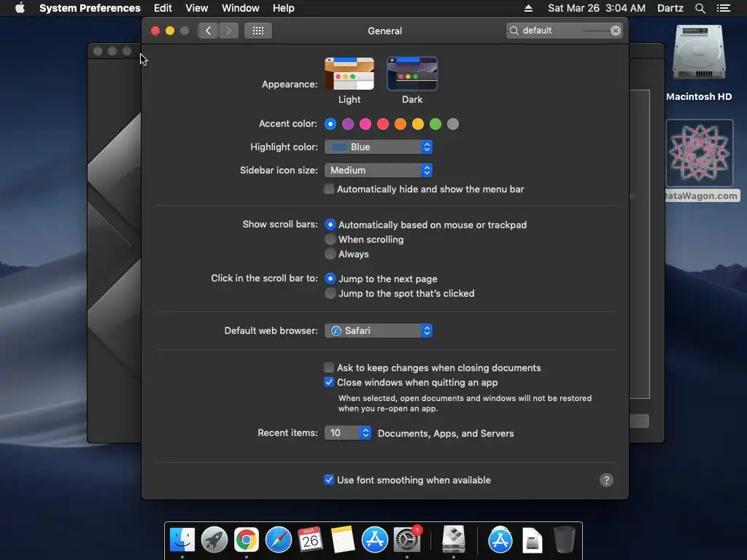This screenshot has height=560, width=747.
Task: Open the View menu
Action: pos(196,8)
